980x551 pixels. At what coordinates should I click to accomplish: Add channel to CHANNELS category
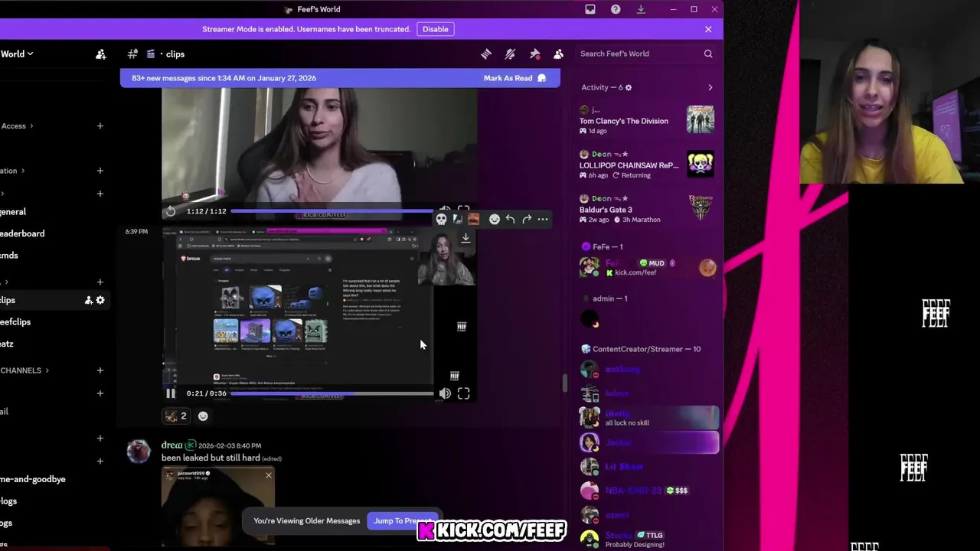coord(100,370)
